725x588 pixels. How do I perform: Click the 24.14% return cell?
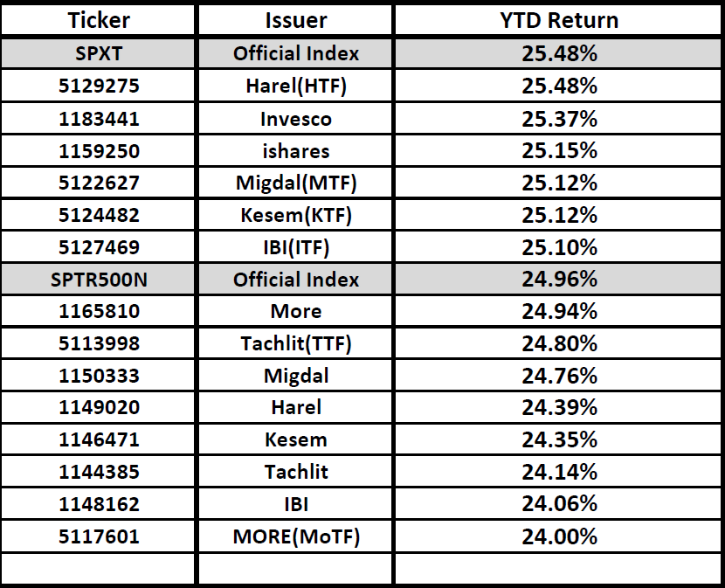pos(558,472)
